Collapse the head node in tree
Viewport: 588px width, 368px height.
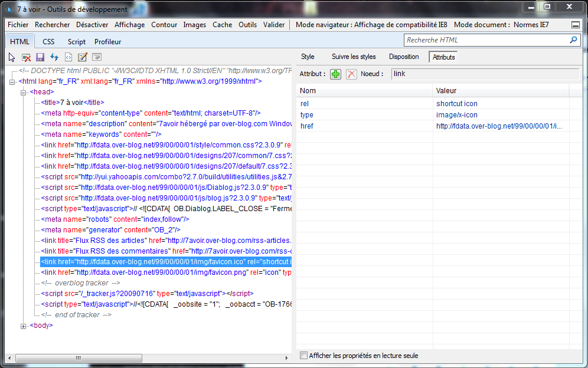pos(24,92)
